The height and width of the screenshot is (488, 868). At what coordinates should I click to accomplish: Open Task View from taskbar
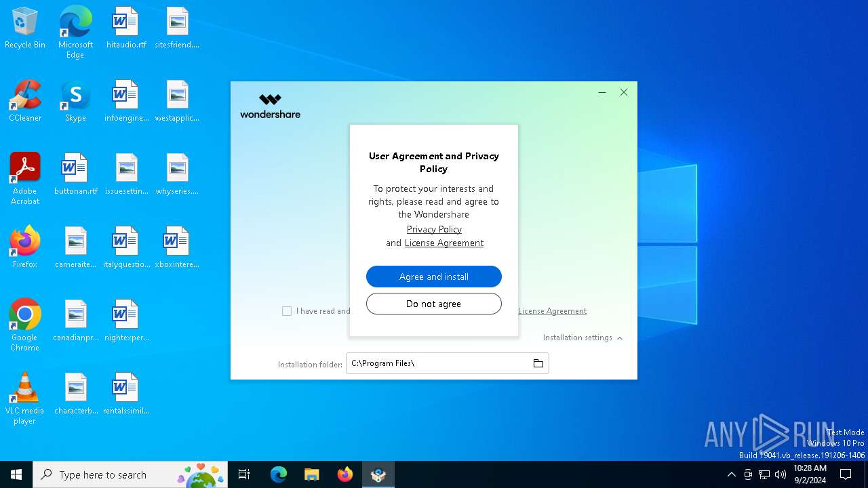pos(244,474)
